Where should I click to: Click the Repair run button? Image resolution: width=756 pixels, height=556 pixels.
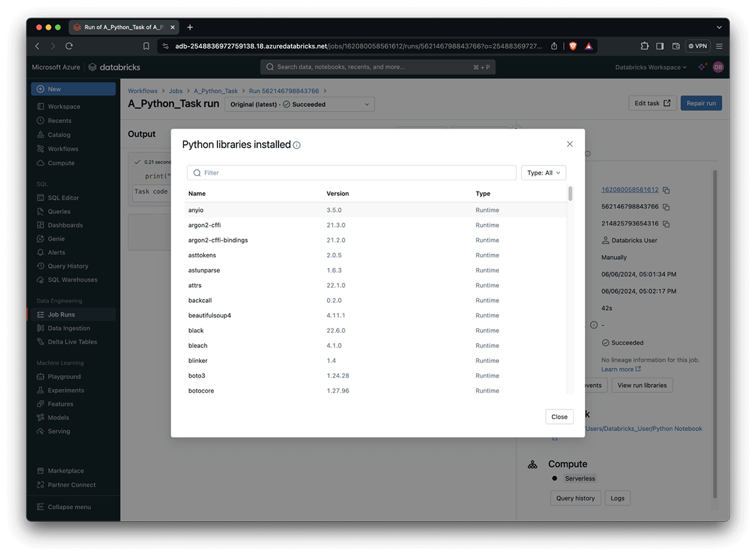point(701,103)
